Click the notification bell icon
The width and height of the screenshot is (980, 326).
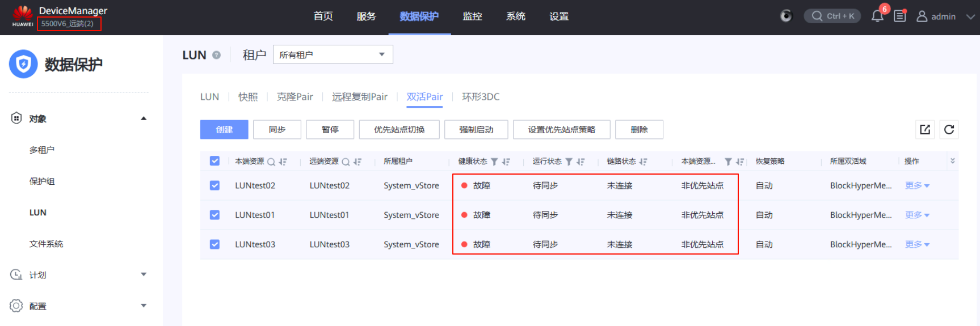coord(877,16)
